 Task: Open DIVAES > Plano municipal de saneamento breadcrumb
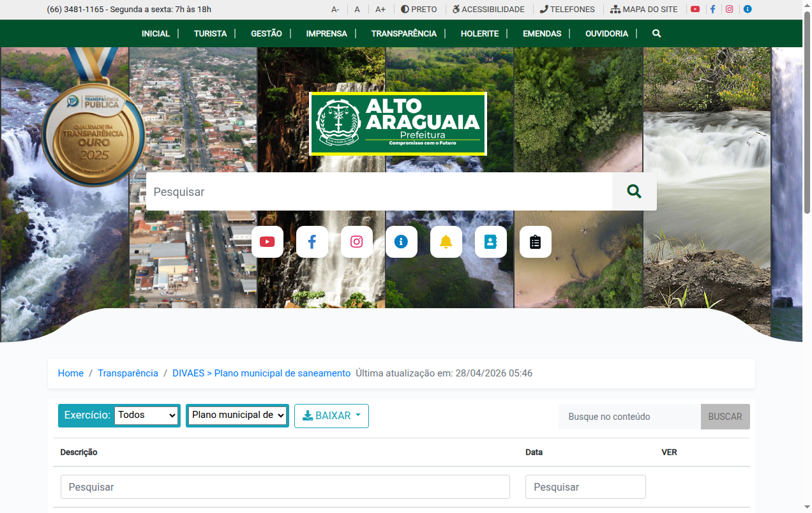pos(262,373)
